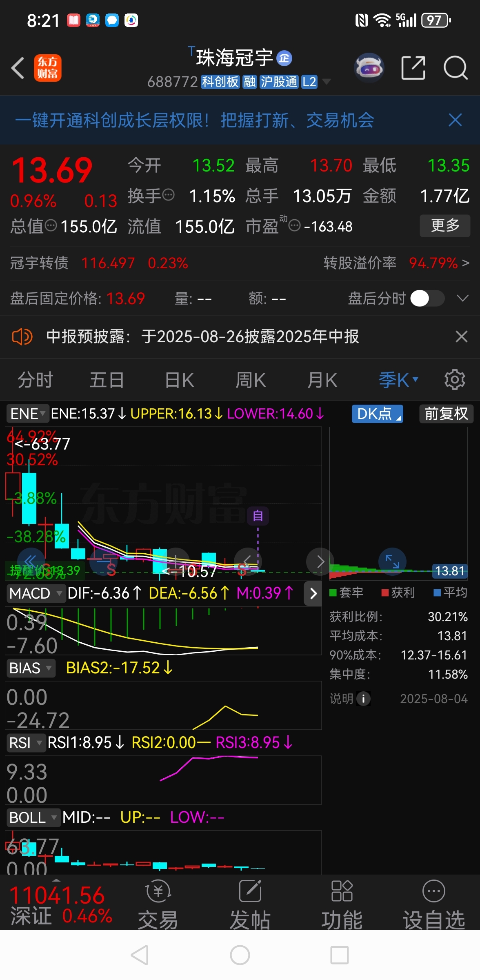480x980 pixels.
Task: Switch to 分时 tab
Action: point(36,380)
